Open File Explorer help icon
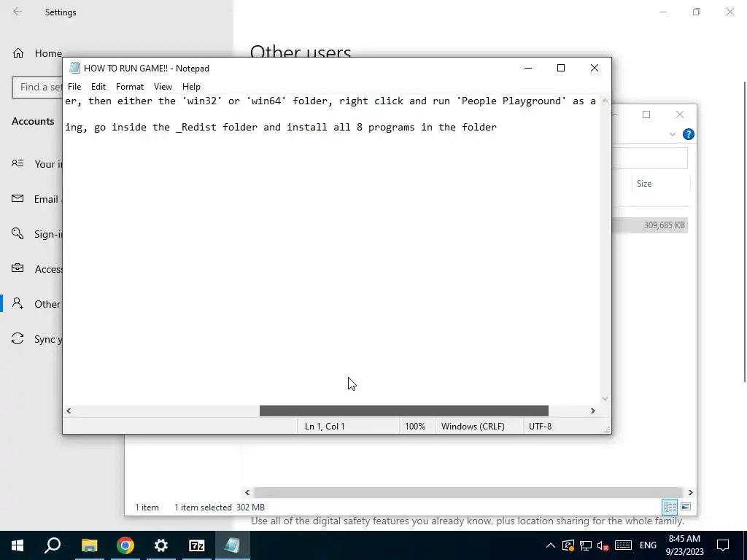This screenshot has height=560, width=747. click(689, 134)
